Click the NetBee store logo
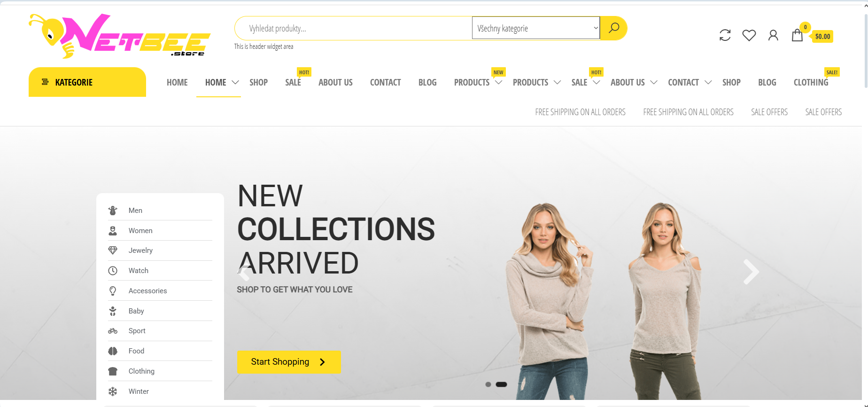The height and width of the screenshot is (407, 868). (120, 36)
